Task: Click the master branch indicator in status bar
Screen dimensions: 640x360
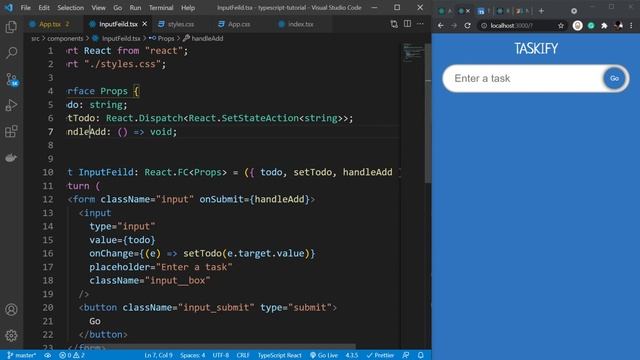Action: 22,356
